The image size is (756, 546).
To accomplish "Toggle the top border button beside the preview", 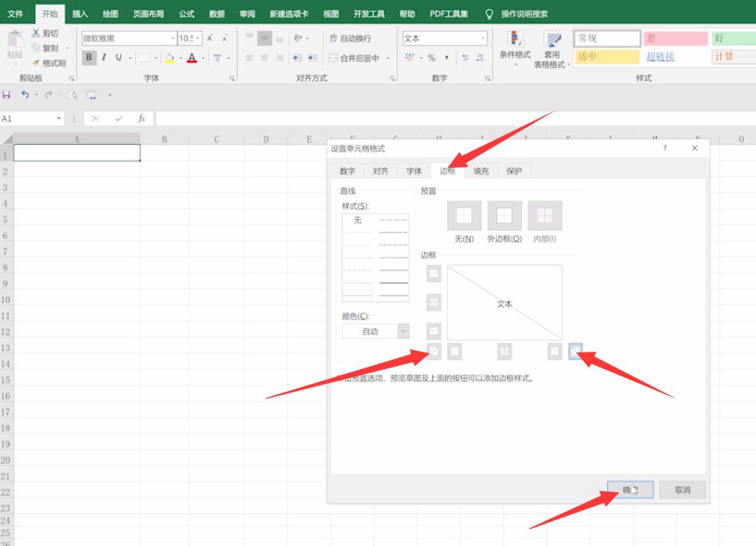I will click(433, 273).
